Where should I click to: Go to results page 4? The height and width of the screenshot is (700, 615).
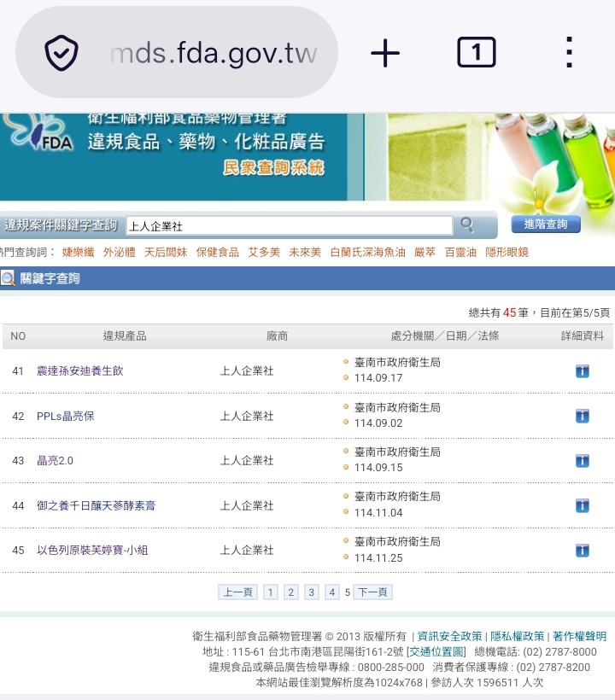[331, 592]
